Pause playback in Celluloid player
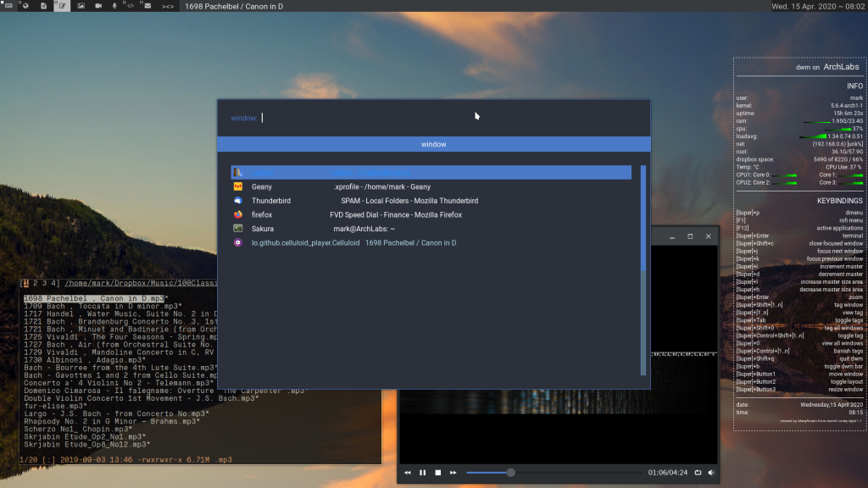The image size is (868, 488). click(x=422, y=473)
